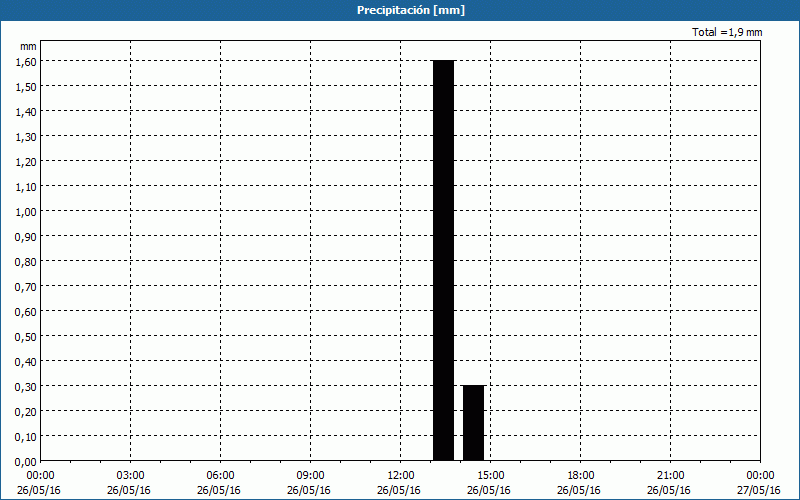Click the 1,00 y-axis label
This screenshot has width=800, height=500.
26,211
